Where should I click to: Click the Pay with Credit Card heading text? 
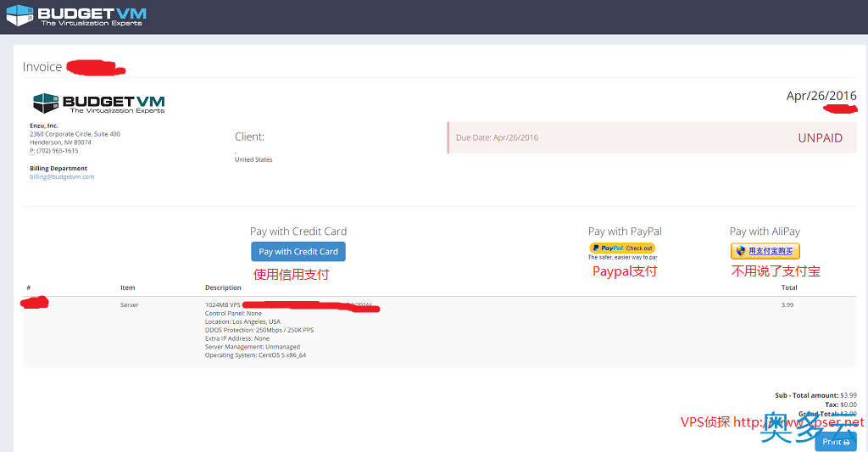[x=298, y=232]
